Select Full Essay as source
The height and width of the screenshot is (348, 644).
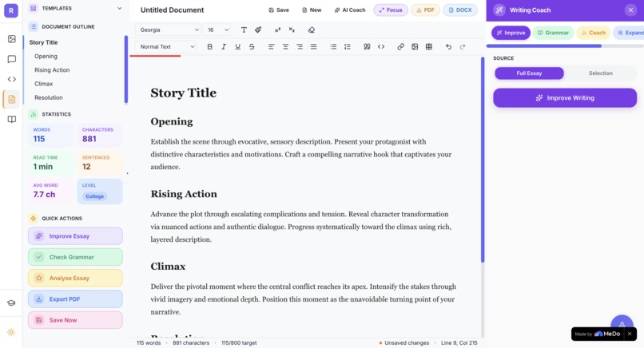[529, 73]
